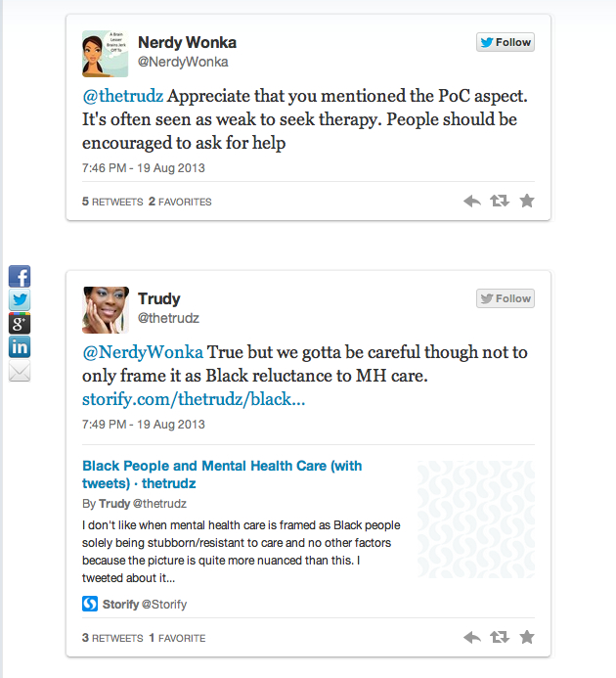
Task: Open Trudy's profile photo
Action: pyautogui.click(x=105, y=309)
